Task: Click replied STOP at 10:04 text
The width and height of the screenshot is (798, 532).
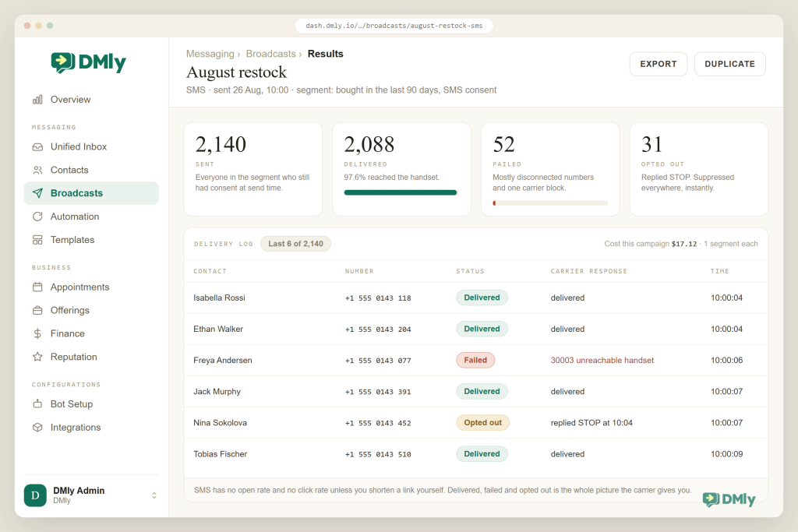Action: (591, 423)
